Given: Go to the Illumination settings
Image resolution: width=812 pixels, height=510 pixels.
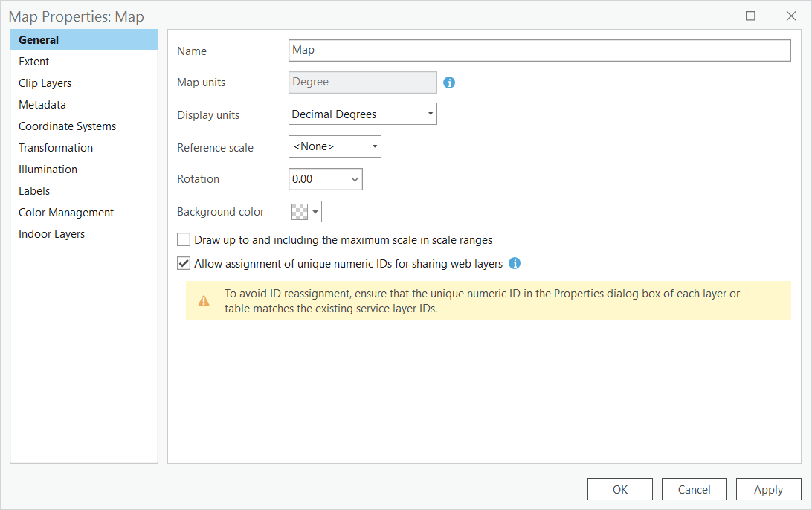Looking at the screenshot, I should coord(48,169).
